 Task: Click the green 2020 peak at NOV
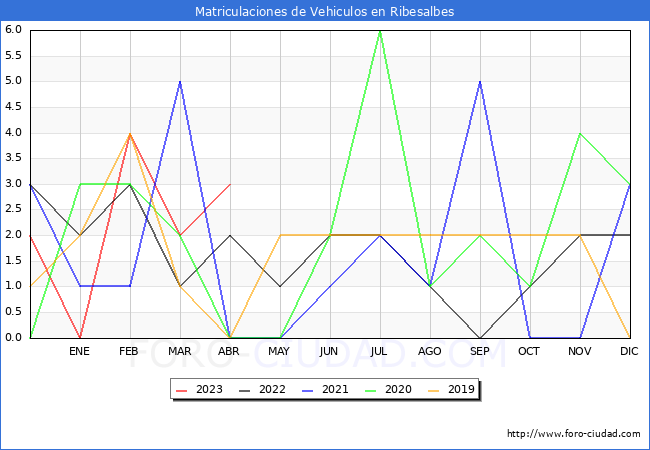pos(580,133)
